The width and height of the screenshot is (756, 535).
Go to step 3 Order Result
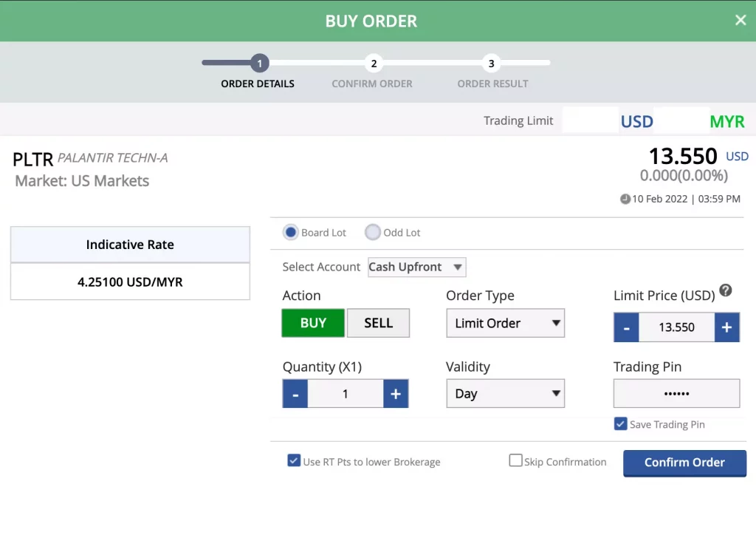coord(491,64)
